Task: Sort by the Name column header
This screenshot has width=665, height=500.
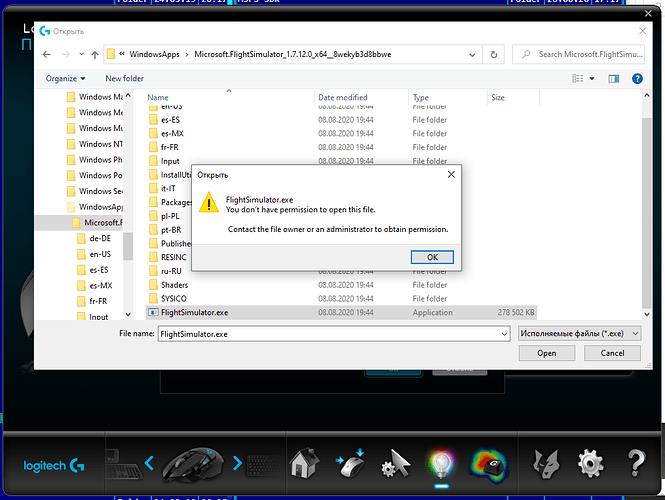Action: 158,98
